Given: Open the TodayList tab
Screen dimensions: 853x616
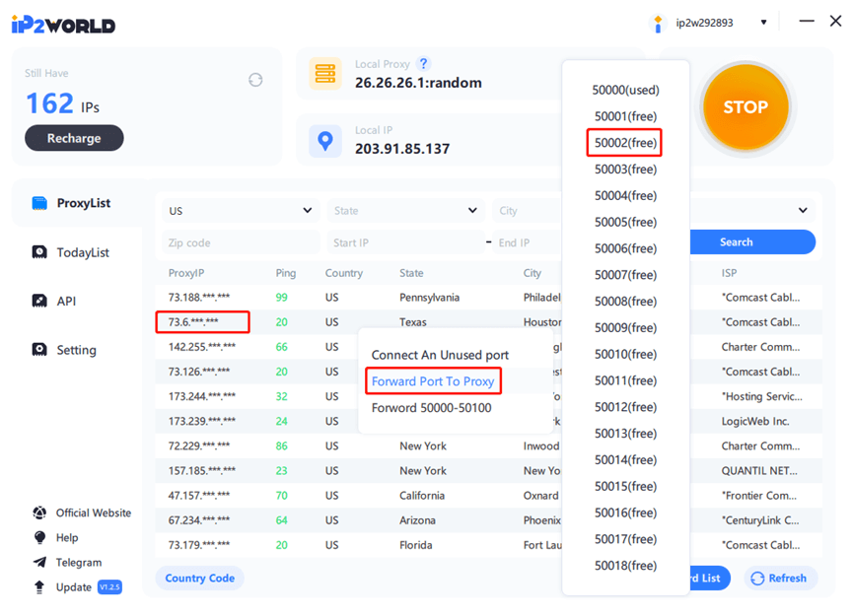Looking at the screenshot, I should [83, 252].
